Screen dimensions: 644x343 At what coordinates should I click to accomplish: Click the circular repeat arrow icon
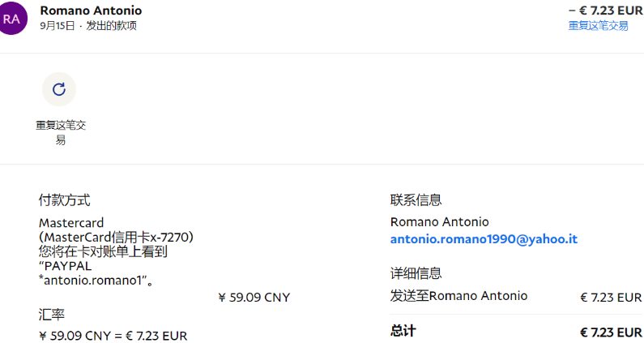(x=58, y=89)
